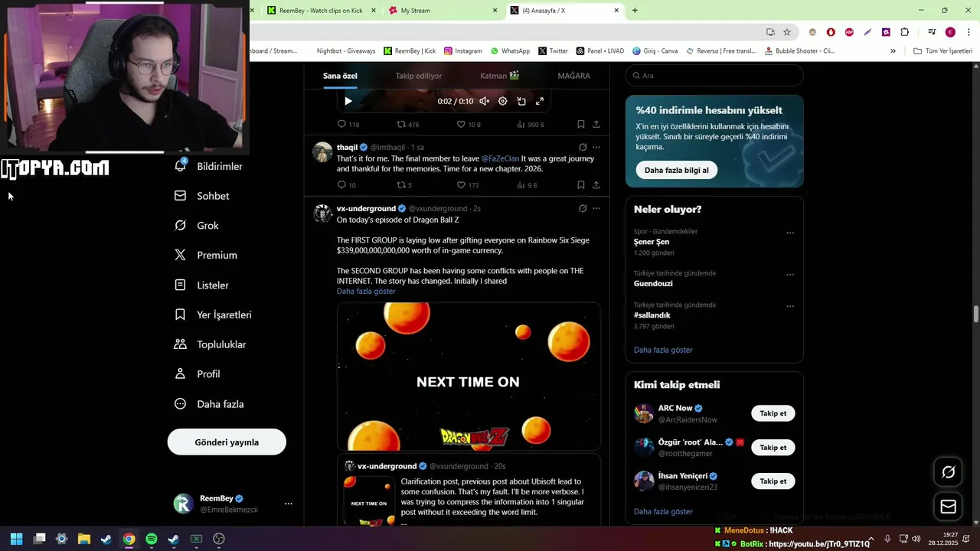Image resolution: width=980 pixels, height=551 pixels.
Task: Click Grok explain icon on vx-underground post
Action: coord(583,208)
